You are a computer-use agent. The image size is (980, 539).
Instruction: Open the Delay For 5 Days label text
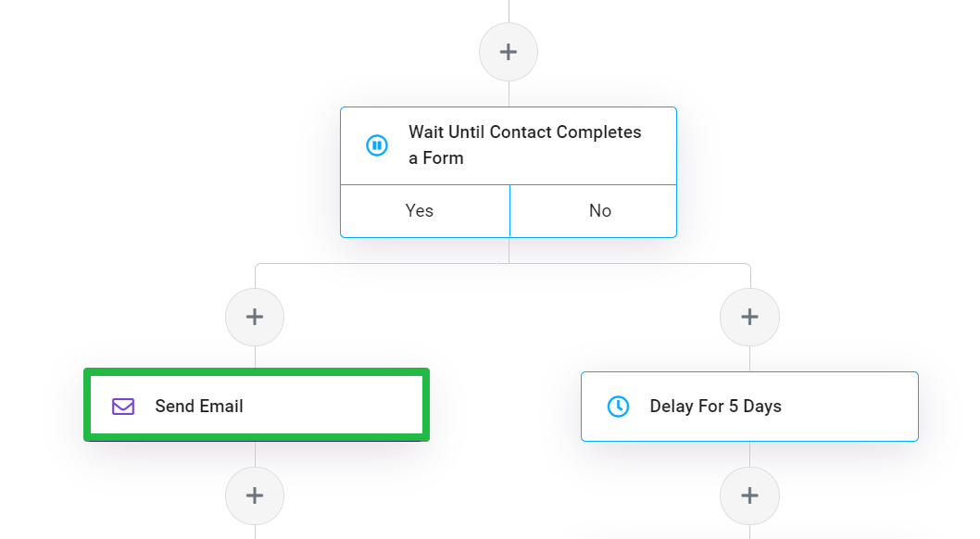716,407
